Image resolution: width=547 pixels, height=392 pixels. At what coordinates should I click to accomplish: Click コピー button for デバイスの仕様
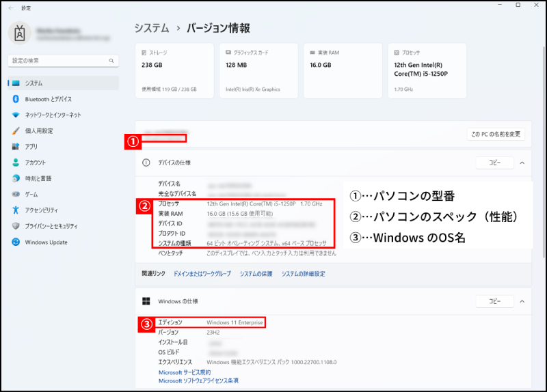pos(494,163)
